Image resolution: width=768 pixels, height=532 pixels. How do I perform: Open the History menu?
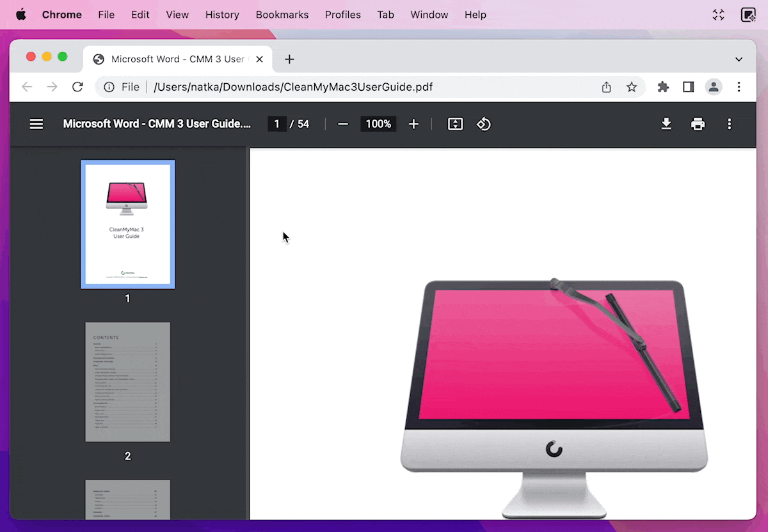click(222, 15)
